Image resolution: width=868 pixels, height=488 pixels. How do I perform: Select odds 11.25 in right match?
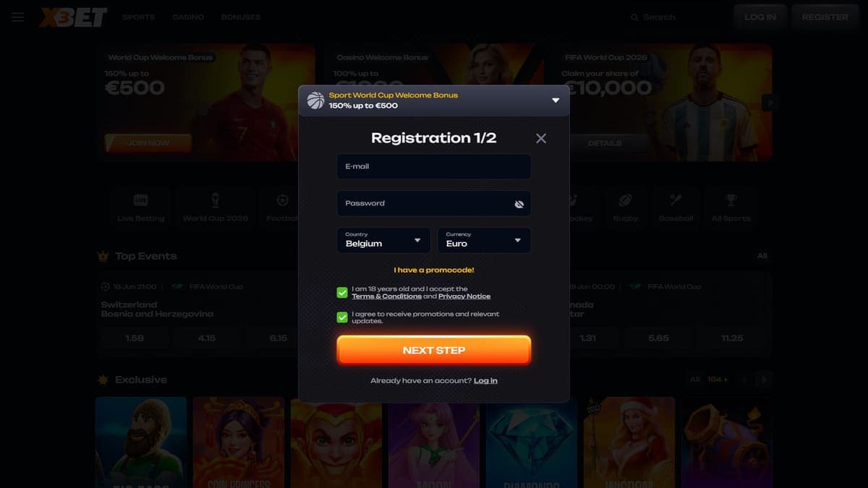tap(731, 338)
